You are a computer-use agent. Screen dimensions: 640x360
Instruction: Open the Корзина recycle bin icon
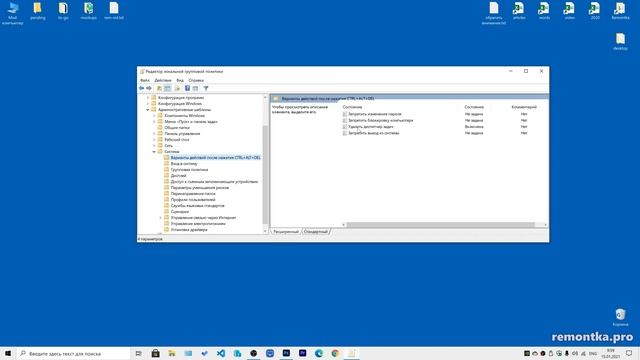(620, 317)
